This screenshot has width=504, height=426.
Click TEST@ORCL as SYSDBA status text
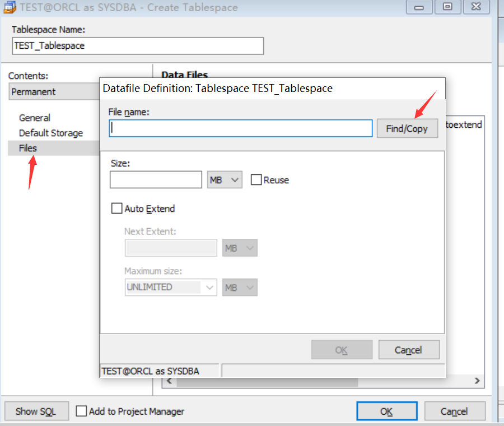click(151, 371)
